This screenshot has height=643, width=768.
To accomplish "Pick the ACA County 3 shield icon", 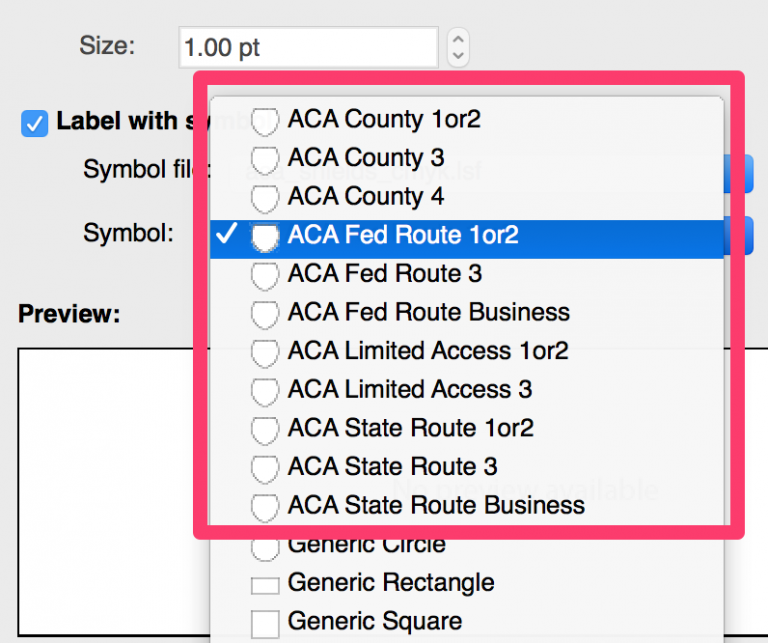I will click(265, 159).
